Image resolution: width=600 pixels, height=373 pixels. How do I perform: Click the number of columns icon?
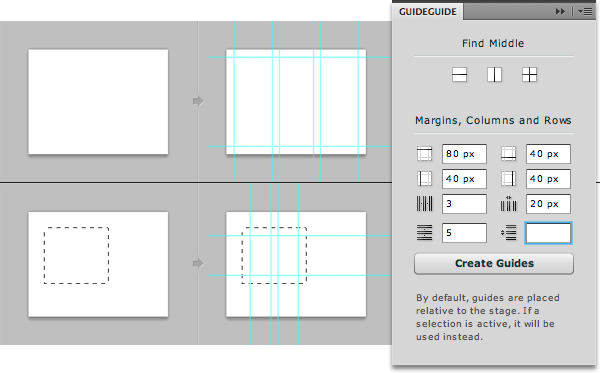[424, 204]
